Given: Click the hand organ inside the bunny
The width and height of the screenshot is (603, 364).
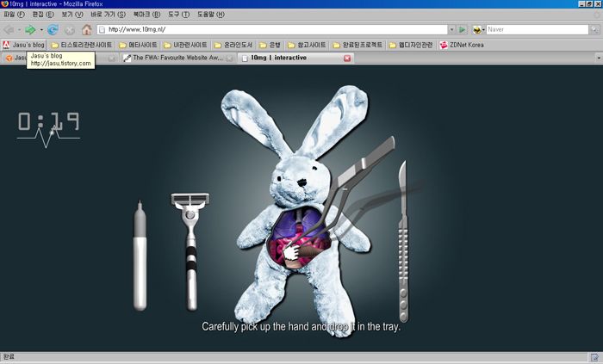Looking at the screenshot, I should [x=291, y=253].
